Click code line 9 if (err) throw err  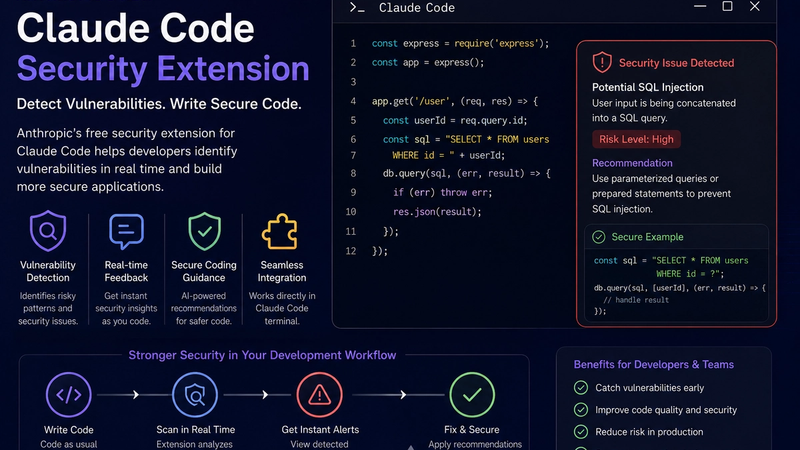(442, 192)
